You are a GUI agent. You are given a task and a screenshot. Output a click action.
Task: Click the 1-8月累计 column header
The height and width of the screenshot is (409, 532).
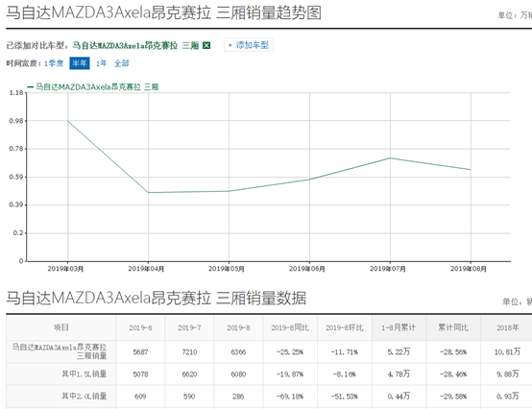pyautogui.click(x=399, y=328)
